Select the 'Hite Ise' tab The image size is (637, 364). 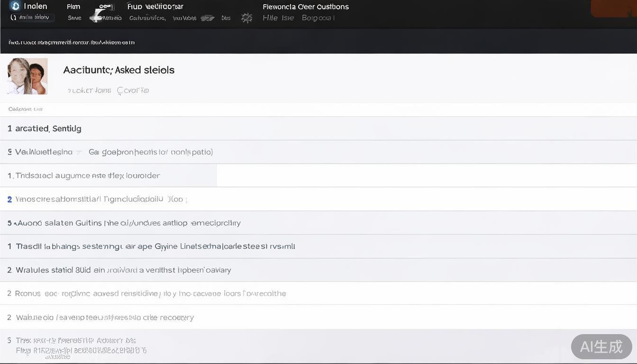pos(278,18)
